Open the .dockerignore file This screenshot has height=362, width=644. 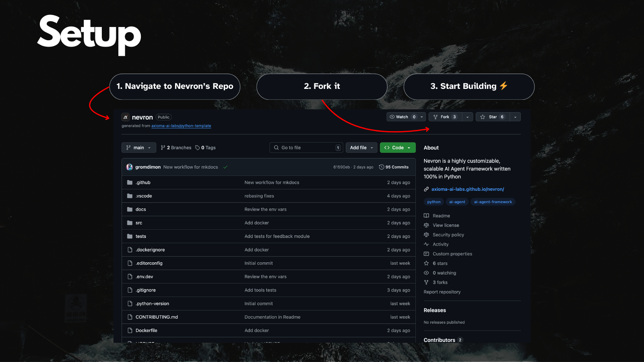[x=150, y=250]
